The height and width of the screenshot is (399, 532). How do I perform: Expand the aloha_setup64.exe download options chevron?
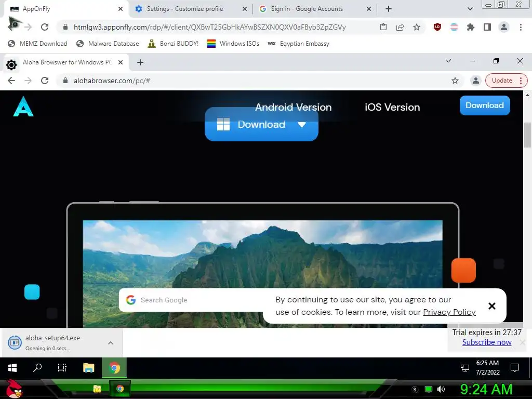tap(111, 343)
